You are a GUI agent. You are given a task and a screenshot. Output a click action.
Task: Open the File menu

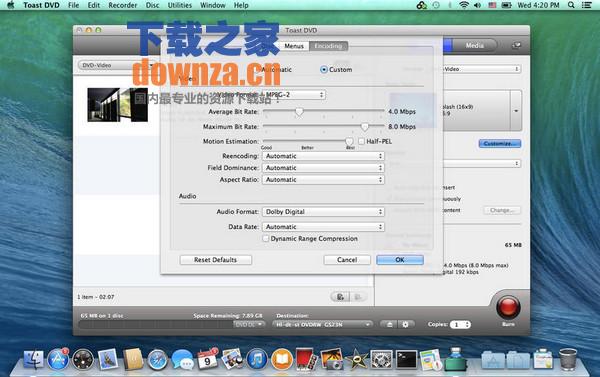coord(73,5)
